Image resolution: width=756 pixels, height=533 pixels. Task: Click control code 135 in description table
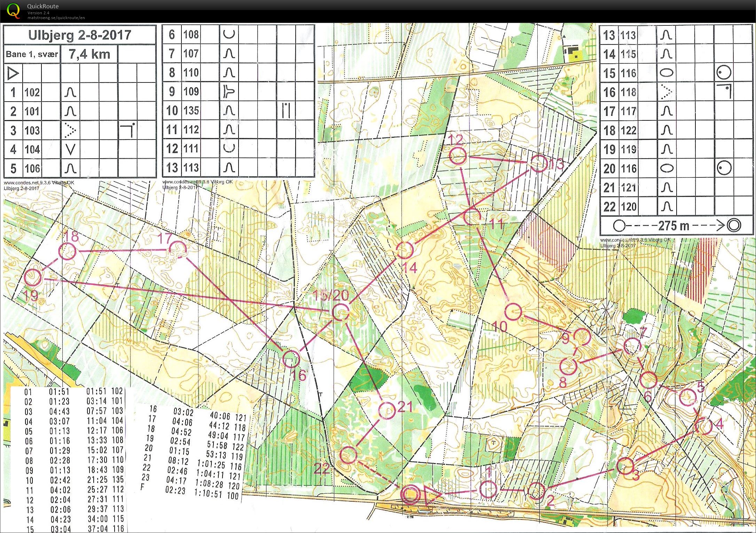tap(191, 111)
